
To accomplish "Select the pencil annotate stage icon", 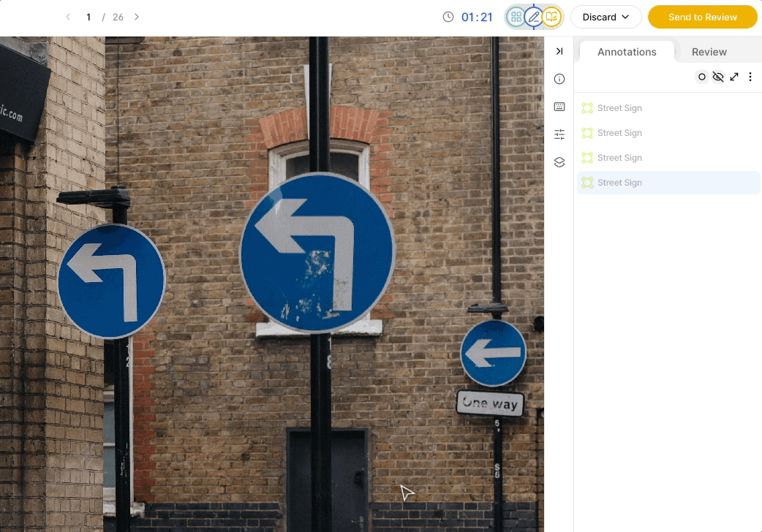I will (534, 17).
